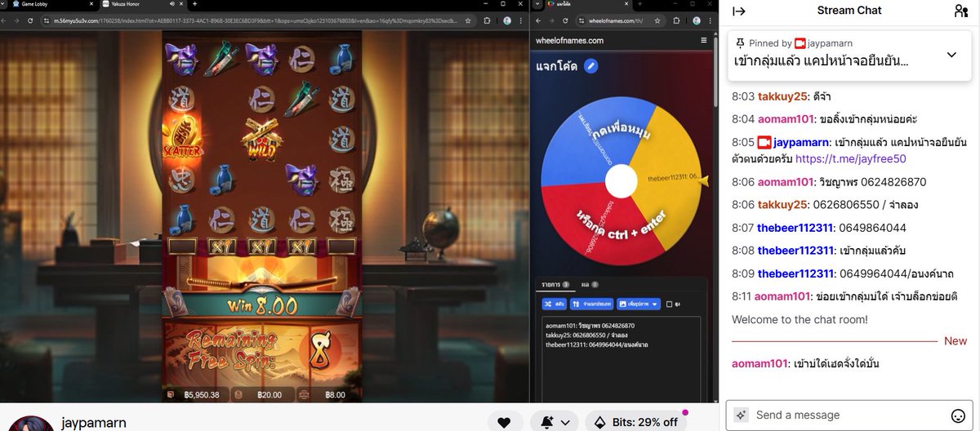The image size is (980, 431).
Task: Click the shuffle entries button
Action: (x=555, y=304)
